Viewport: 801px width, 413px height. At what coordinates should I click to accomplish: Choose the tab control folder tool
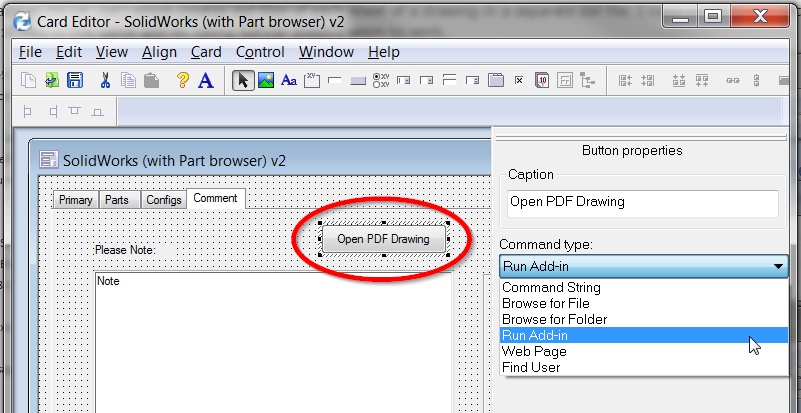[x=496, y=80]
